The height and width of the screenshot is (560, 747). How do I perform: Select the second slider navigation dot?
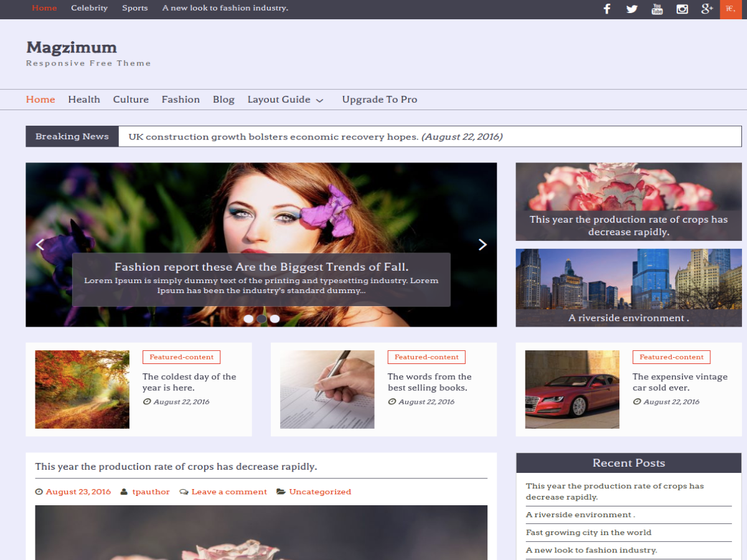261,318
